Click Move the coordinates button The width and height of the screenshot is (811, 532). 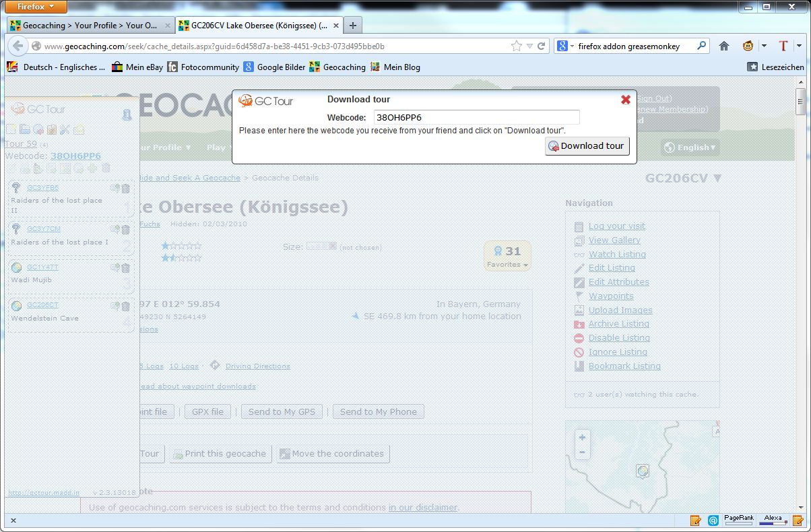tap(333, 454)
